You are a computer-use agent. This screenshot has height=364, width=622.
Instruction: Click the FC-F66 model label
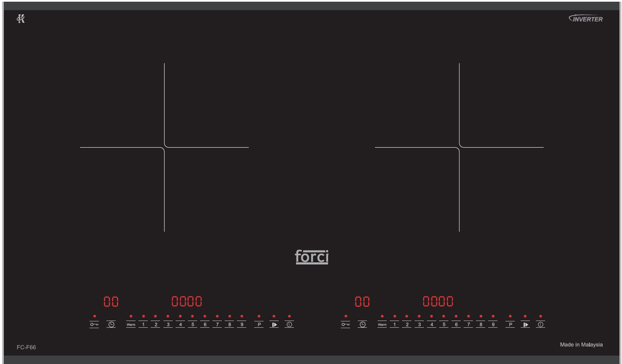click(26, 347)
